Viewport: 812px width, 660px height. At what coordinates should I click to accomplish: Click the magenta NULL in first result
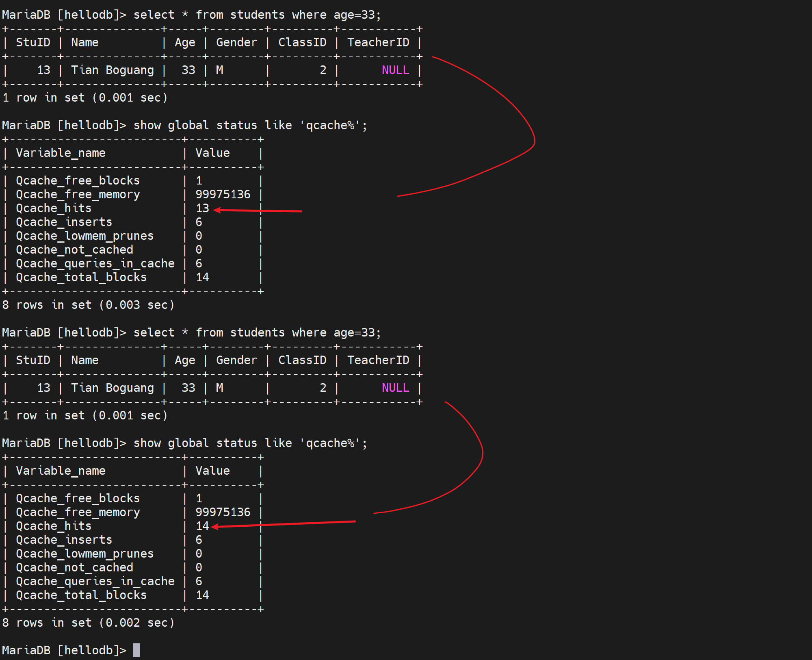click(x=395, y=70)
